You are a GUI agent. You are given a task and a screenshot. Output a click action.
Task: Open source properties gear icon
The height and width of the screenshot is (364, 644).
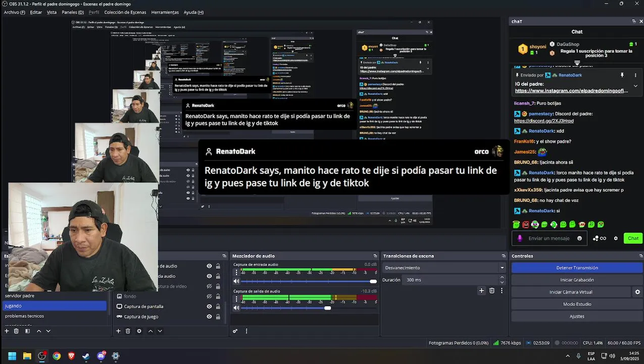tap(139, 331)
